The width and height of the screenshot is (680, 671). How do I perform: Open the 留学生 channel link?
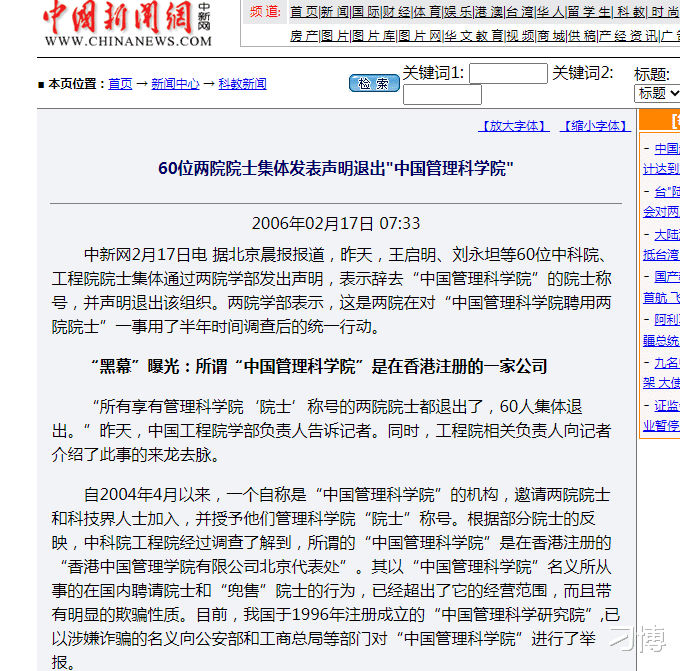[589, 12]
